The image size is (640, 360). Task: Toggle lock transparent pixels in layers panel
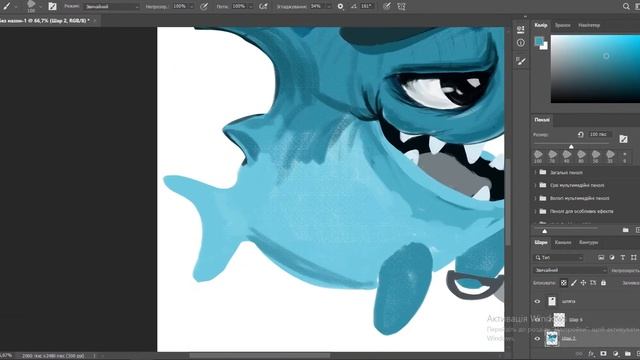pos(564,282)
